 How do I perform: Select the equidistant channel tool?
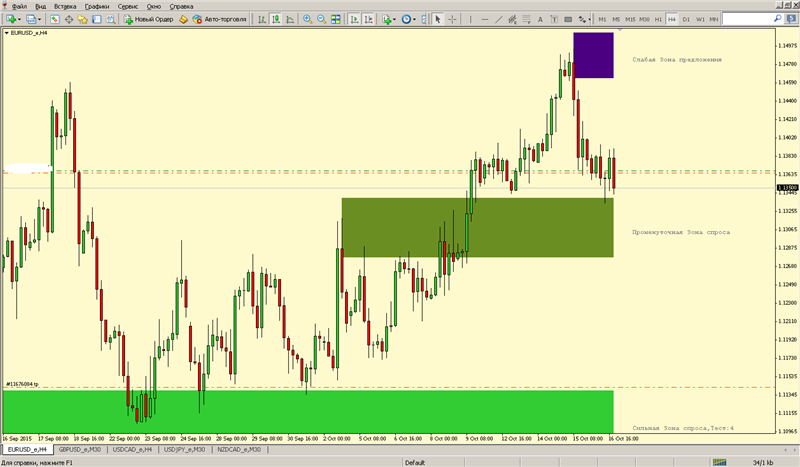(x=512, y=19)
